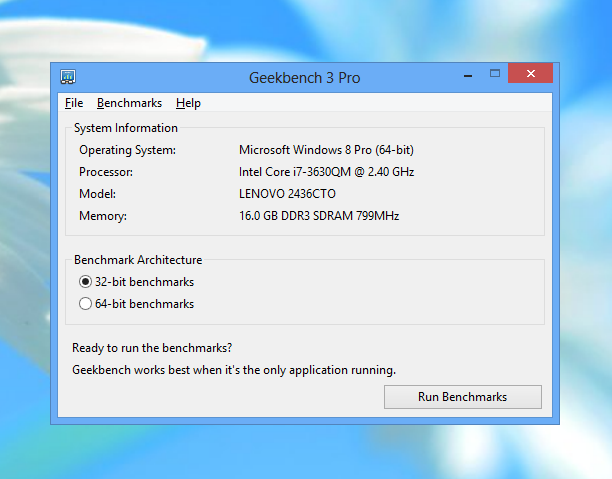This screenshot has width=612, height=479.
Task: Maximize the Geekbench 3 Pro window
Action: pos(494,74)
